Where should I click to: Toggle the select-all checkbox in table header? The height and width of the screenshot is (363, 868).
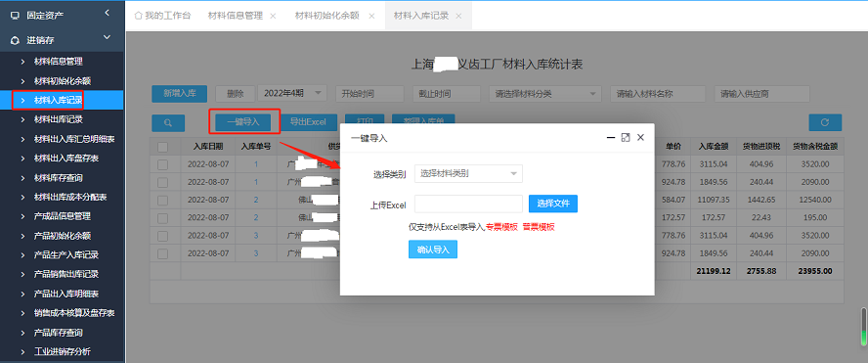click(162, 147)
